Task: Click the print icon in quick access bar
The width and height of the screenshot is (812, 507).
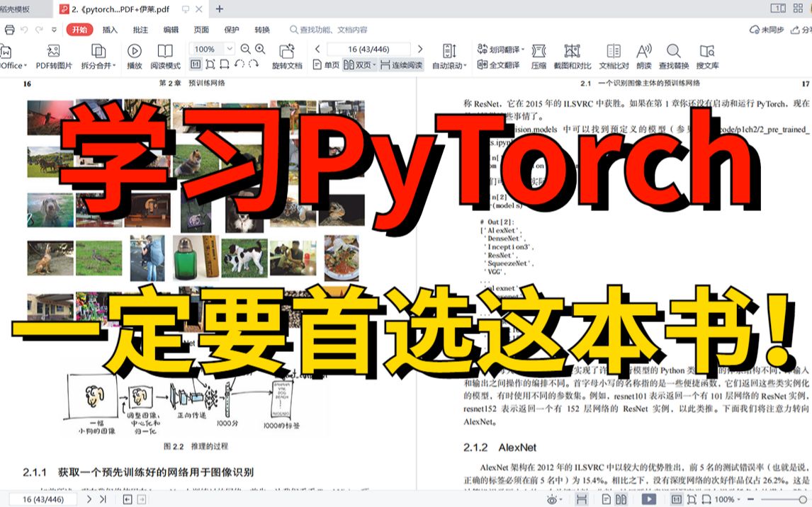Action: (9, 30)
